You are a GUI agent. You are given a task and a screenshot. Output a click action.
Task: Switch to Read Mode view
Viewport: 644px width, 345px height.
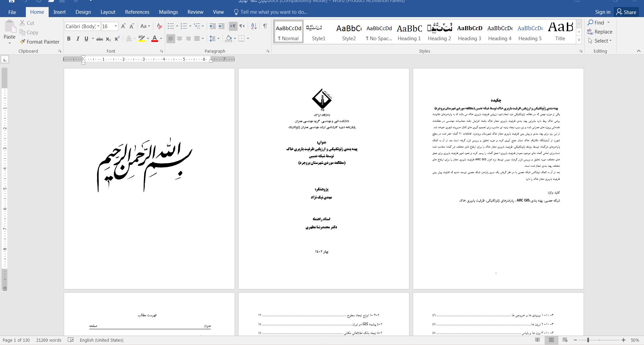point(538,340)
